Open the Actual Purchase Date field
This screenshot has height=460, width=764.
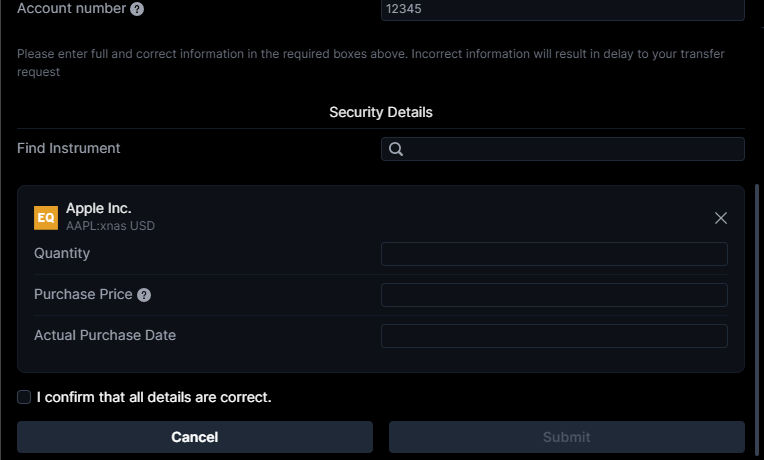(x=554, y=336)
